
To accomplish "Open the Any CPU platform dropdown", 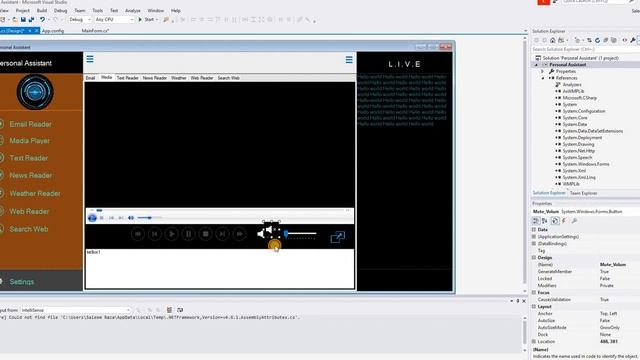I will tap(114, 20).
